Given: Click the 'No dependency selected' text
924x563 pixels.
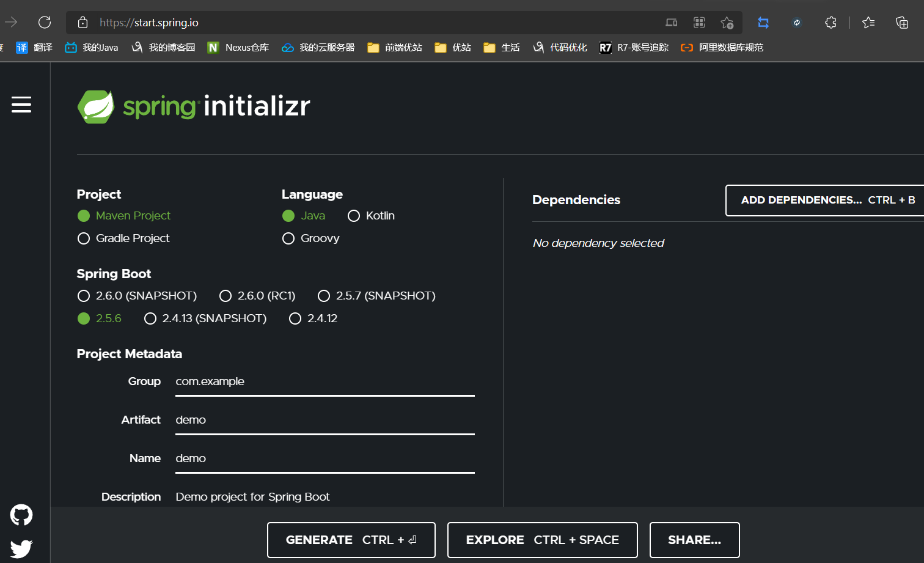Looking at the screenshot, I should [x=598, y=243].
